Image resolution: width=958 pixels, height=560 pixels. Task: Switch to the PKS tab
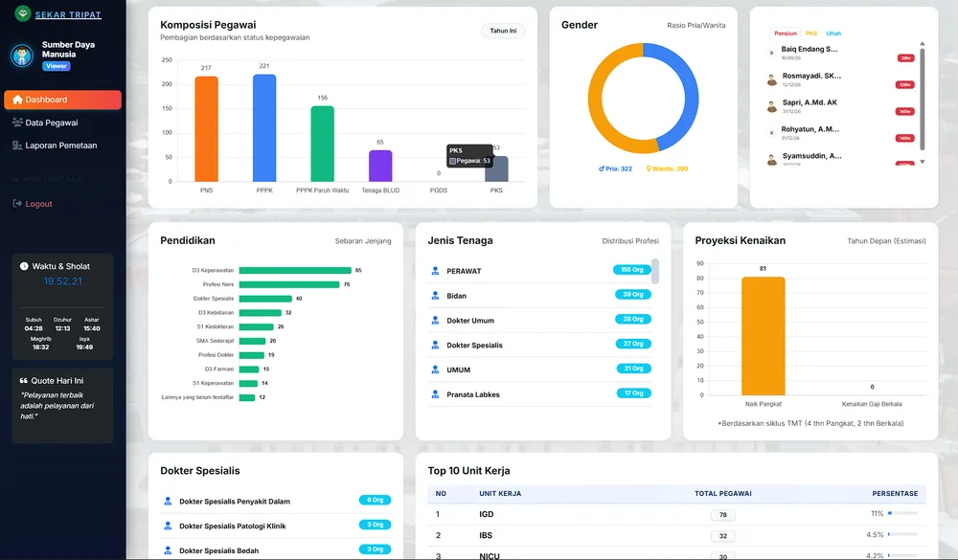click(811, 33)
